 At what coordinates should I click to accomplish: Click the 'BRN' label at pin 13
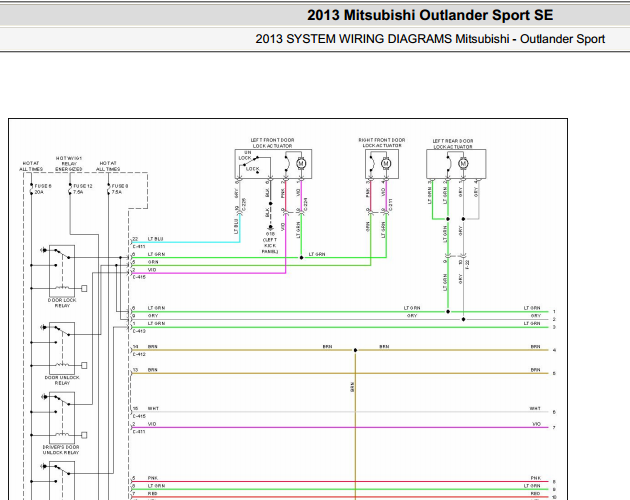click(153, 370)
